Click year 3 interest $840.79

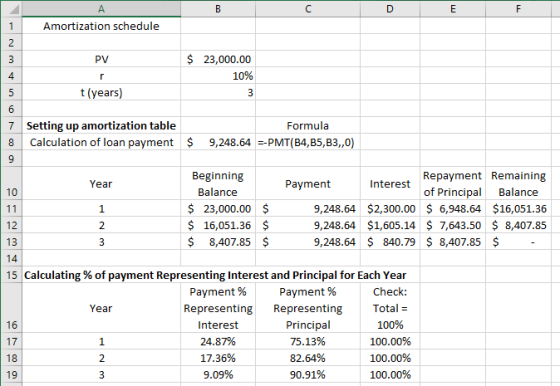tap(390, 242)
